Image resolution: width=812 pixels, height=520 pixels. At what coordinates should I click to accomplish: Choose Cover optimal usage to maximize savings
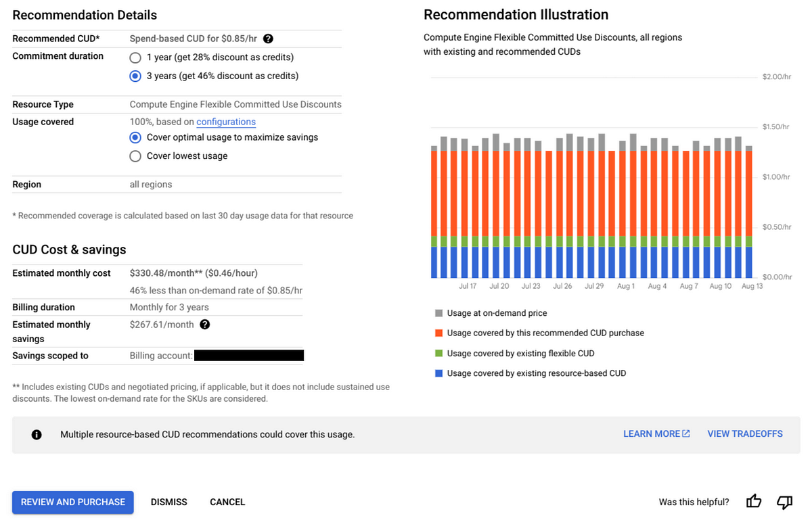(135, 137)
